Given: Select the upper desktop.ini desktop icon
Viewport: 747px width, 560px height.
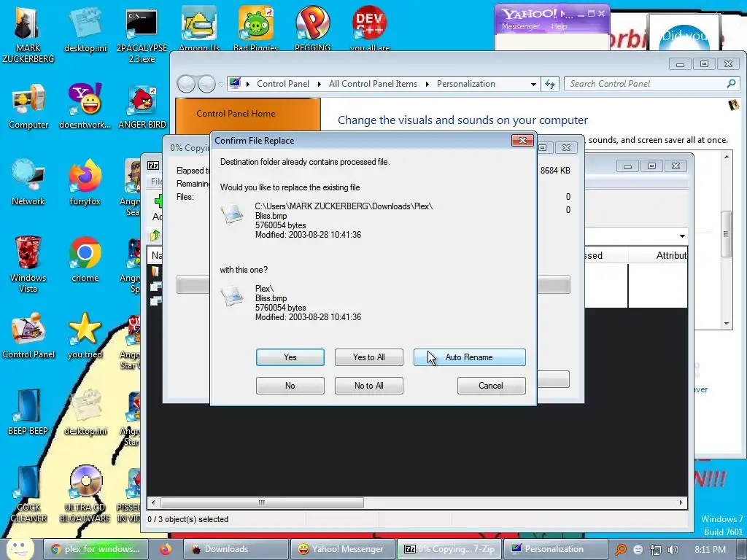Looking at the screenshot, I should tap(86, 29).
